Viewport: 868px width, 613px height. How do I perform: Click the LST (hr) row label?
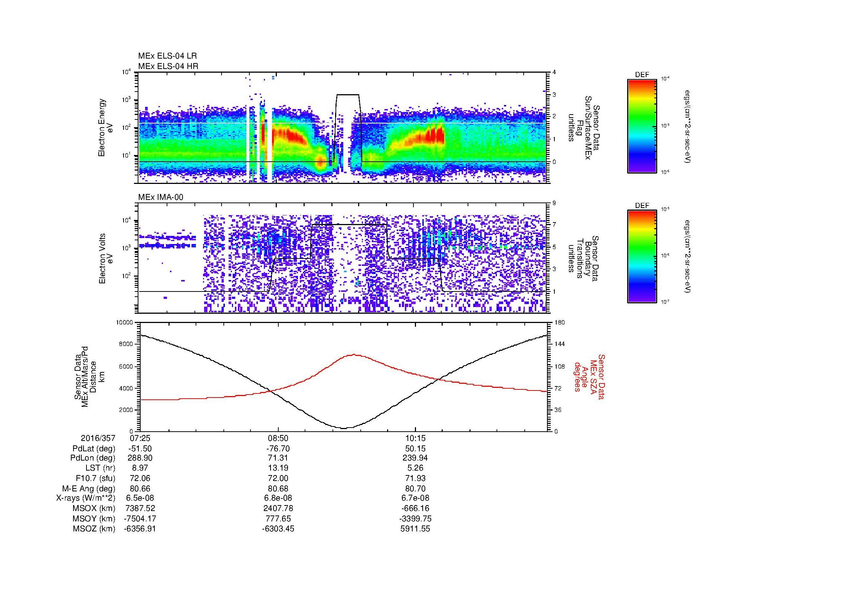tap(100, 468)
